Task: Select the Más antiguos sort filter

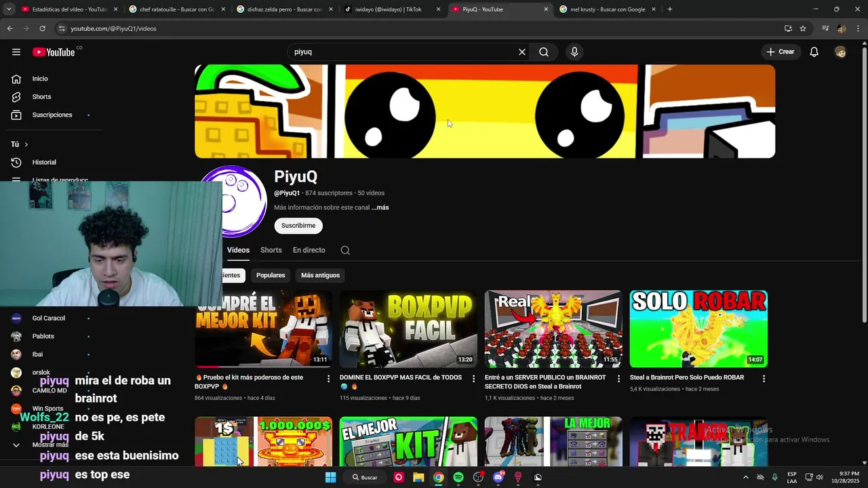Action: 320,275
